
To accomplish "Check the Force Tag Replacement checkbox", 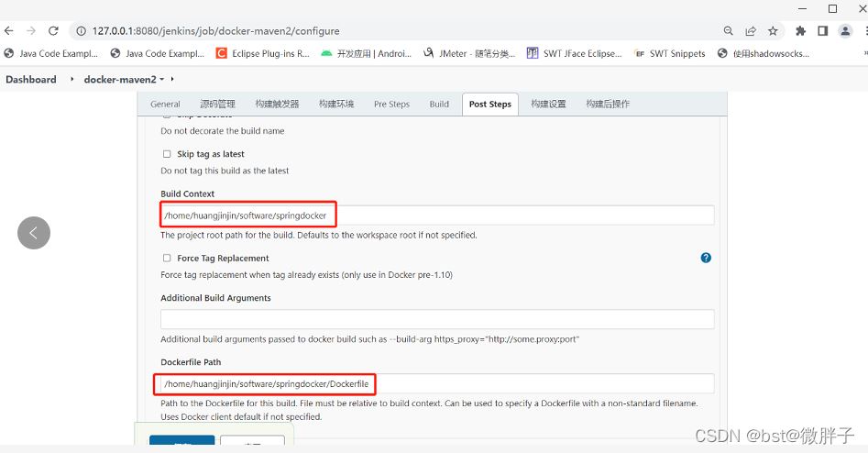I will point(167,259).
